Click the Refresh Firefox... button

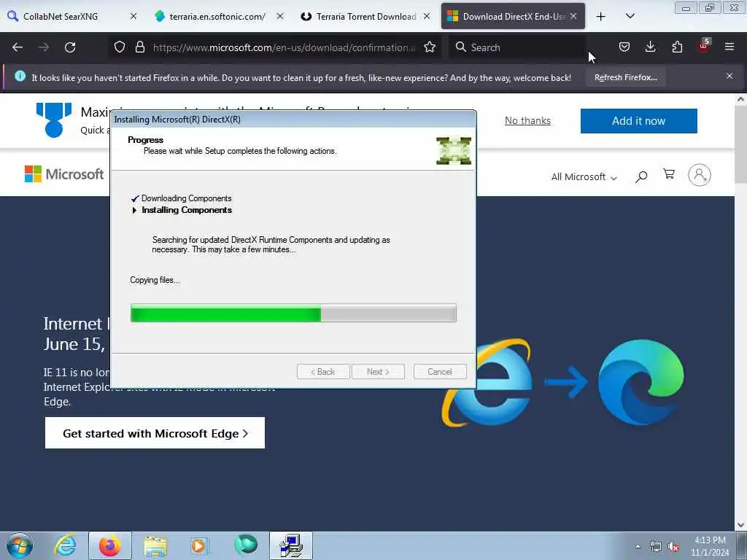point(625,77)
